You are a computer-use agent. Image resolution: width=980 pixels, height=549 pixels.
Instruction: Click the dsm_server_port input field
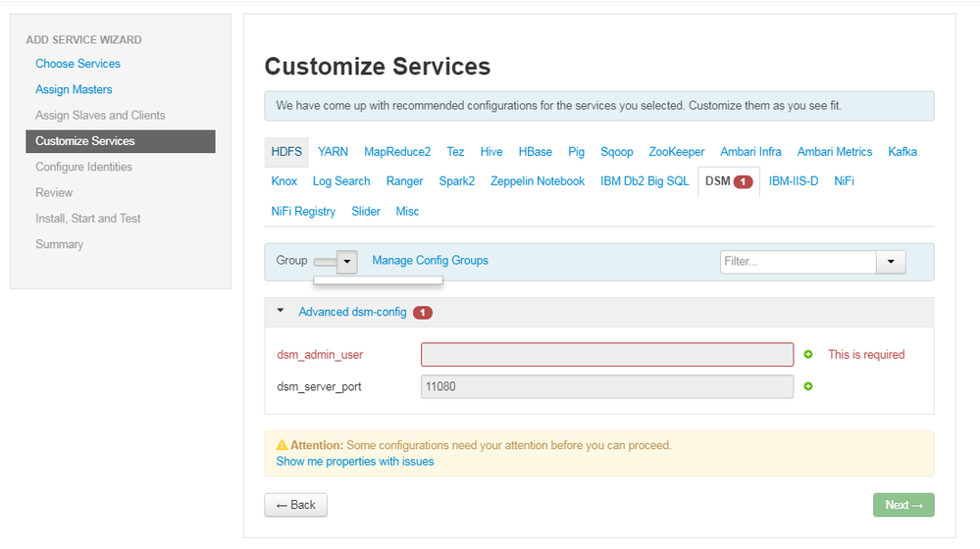click(606, 386)
